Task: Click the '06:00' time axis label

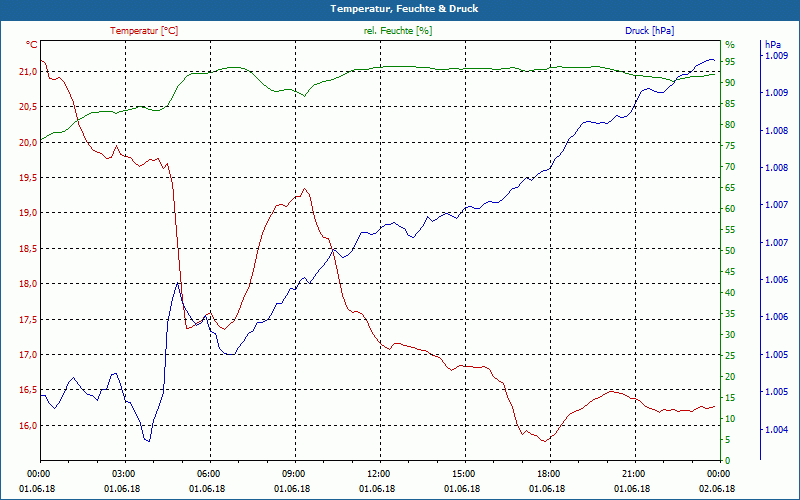Action: coord(210,473)
